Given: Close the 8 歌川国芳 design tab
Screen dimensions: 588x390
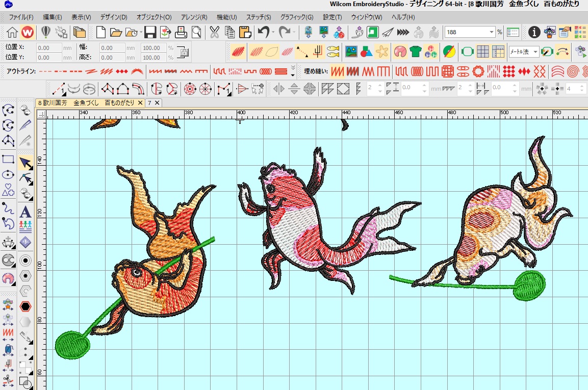Looking at the screenshot, I should coord(140,103).
